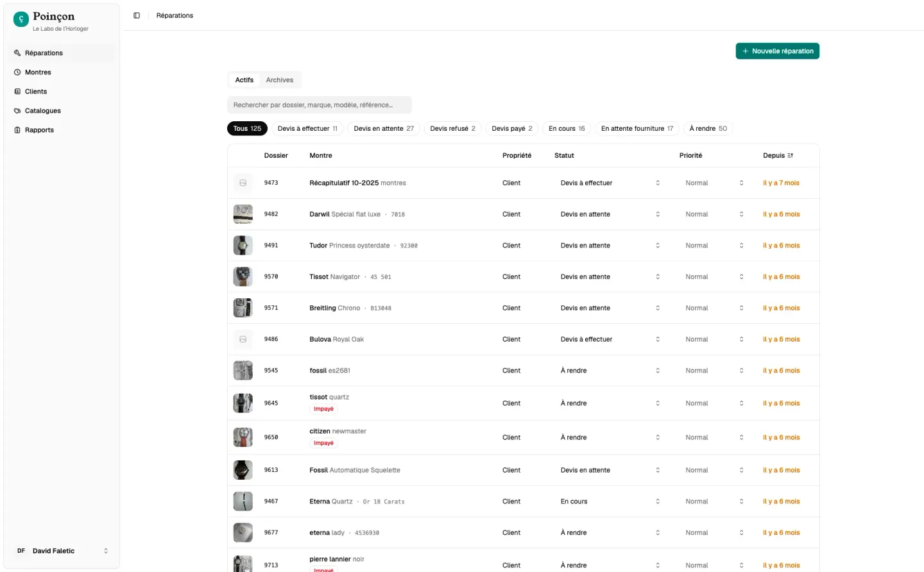Open status dropdown for dossier 9473
924x572 pixels.
pos(610,183)
